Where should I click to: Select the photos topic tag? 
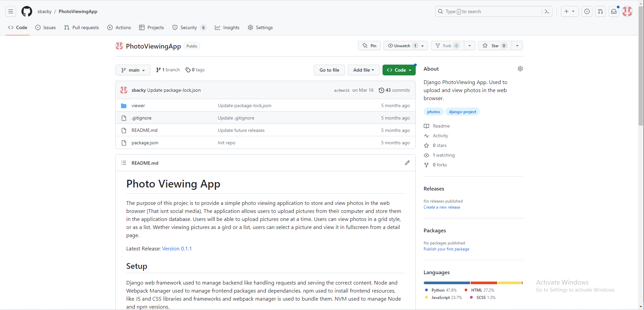coord(433,112)
